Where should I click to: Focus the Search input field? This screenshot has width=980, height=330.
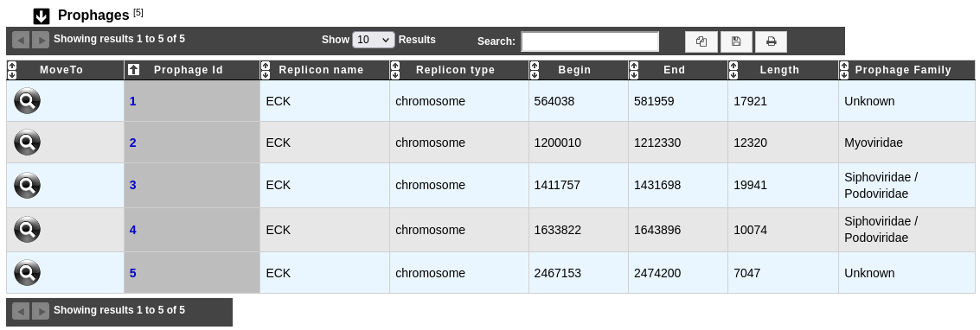[590, 41]
